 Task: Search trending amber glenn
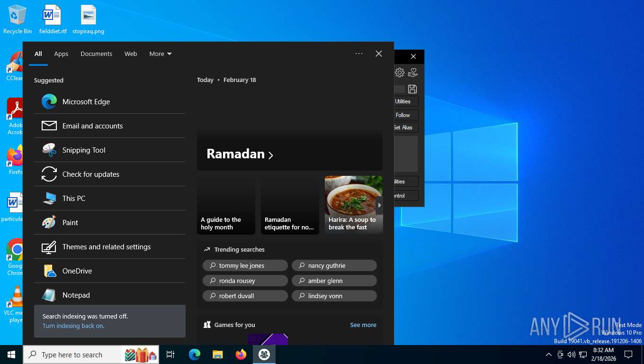334,281
